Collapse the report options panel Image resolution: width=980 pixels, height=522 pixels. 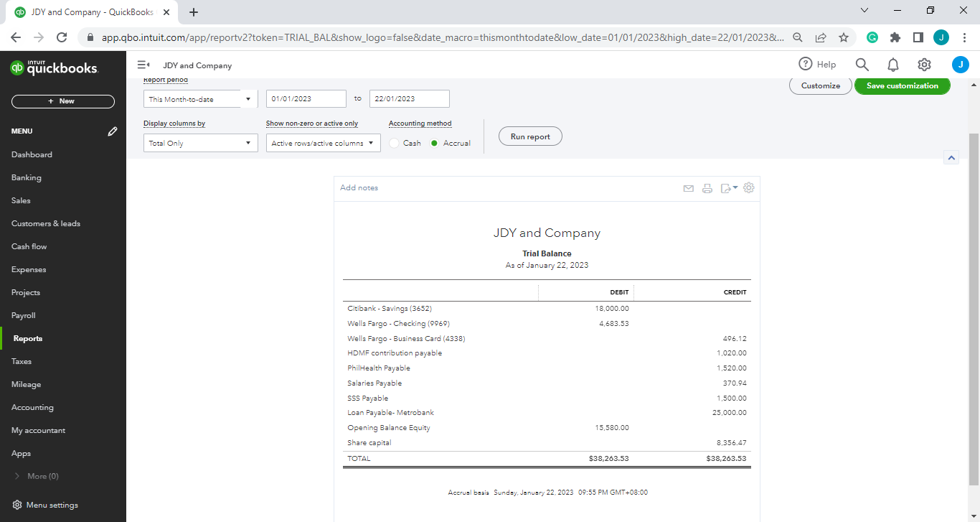point(951,157)
